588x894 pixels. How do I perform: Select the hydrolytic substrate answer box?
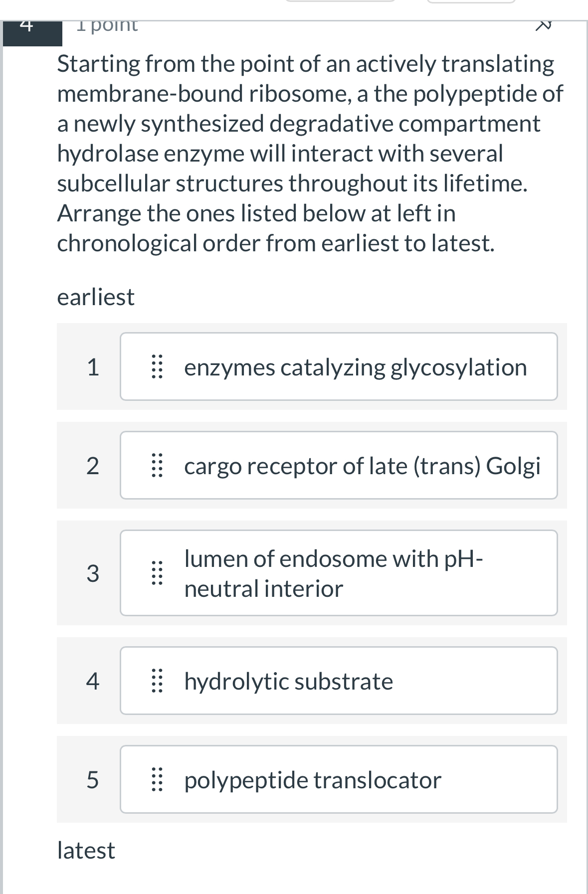[x=339, y=681]
